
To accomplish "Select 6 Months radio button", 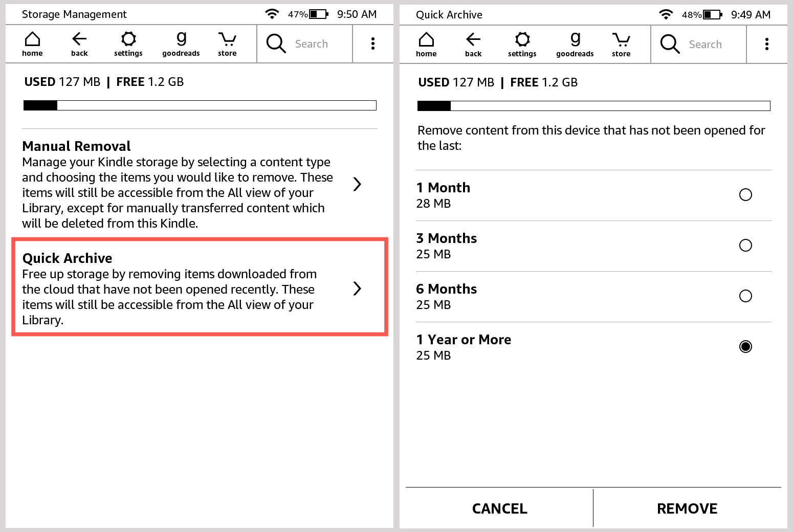I will click(745, 296).
